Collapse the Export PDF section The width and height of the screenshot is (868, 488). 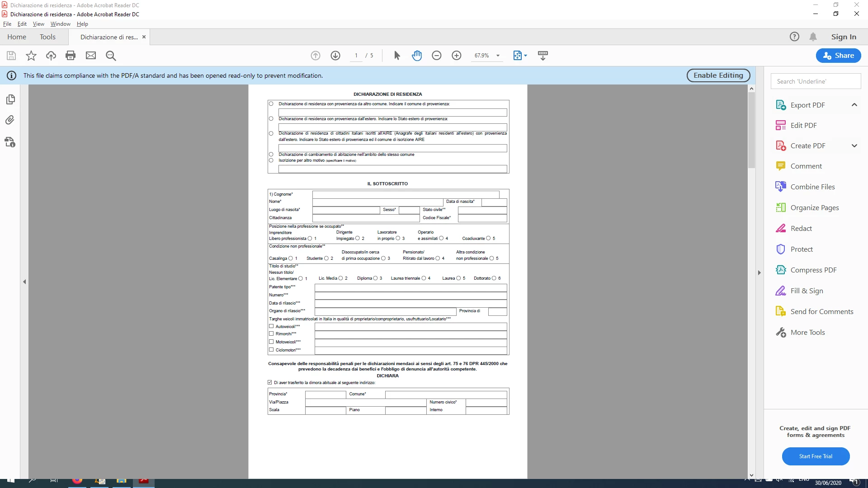click(854, 105)
